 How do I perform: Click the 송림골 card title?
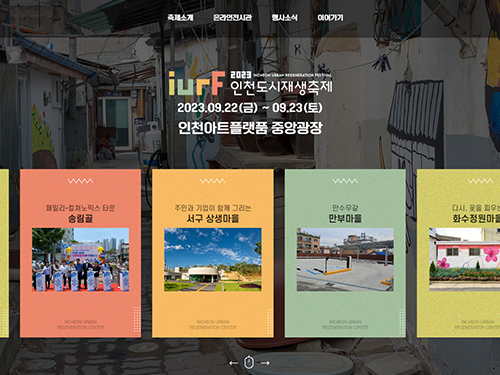click(x=80, y=219)
